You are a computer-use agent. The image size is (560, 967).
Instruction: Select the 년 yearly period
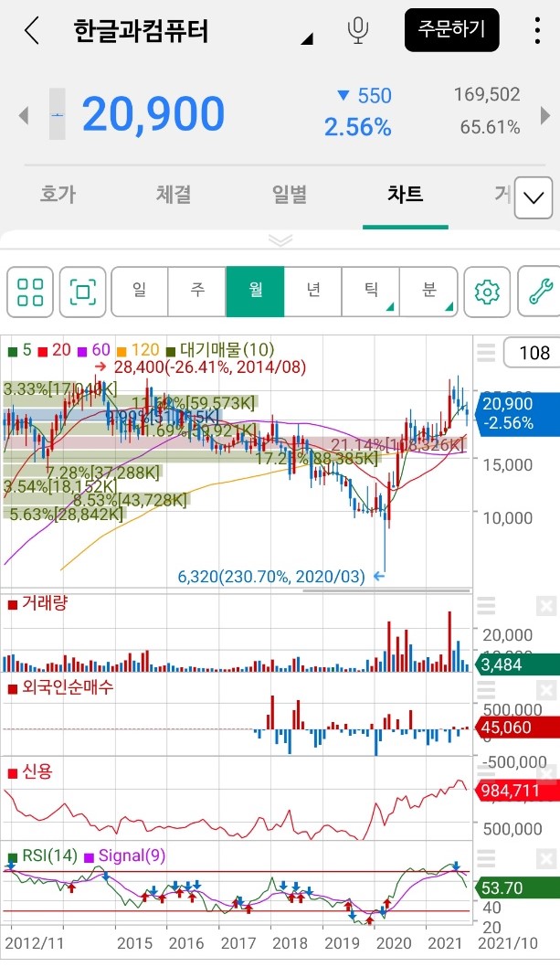click(313, 292)
